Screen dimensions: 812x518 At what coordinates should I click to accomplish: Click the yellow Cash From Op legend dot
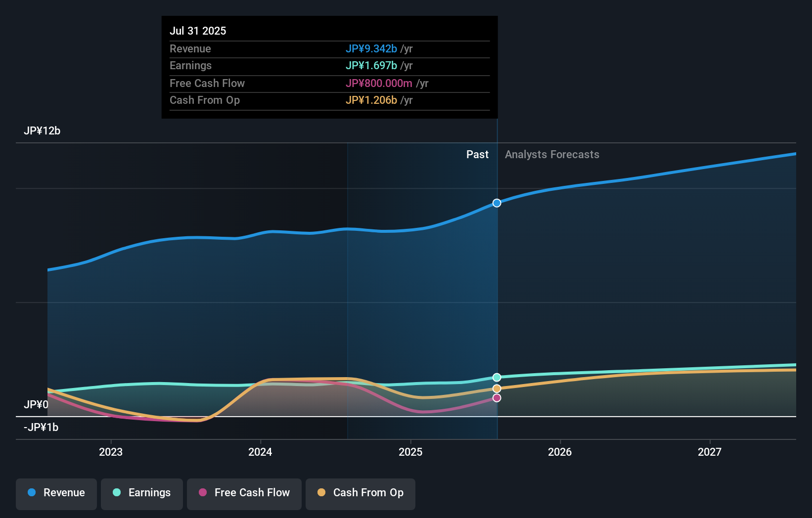(321, 492)
